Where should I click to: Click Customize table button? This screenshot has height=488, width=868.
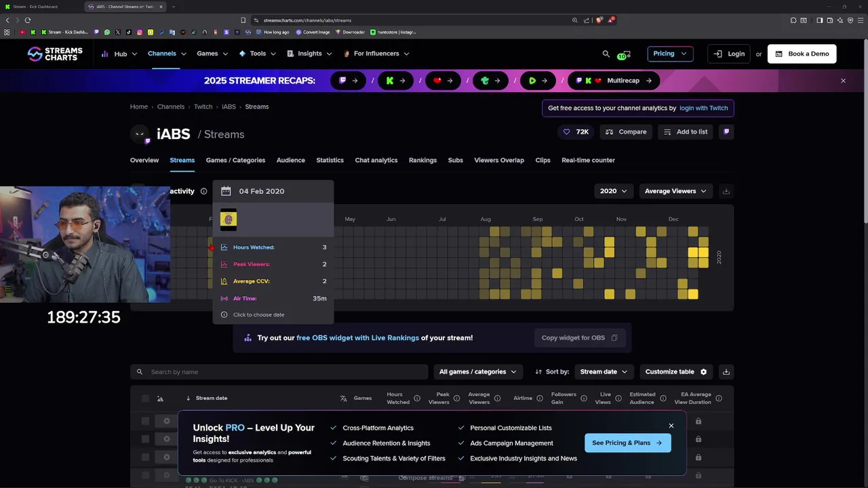point(676,371)
